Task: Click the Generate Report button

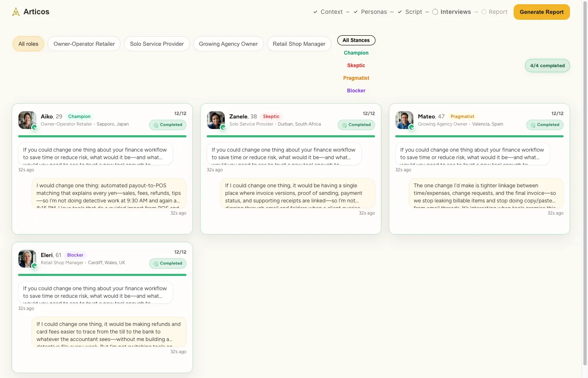Action: pos(542,12)
